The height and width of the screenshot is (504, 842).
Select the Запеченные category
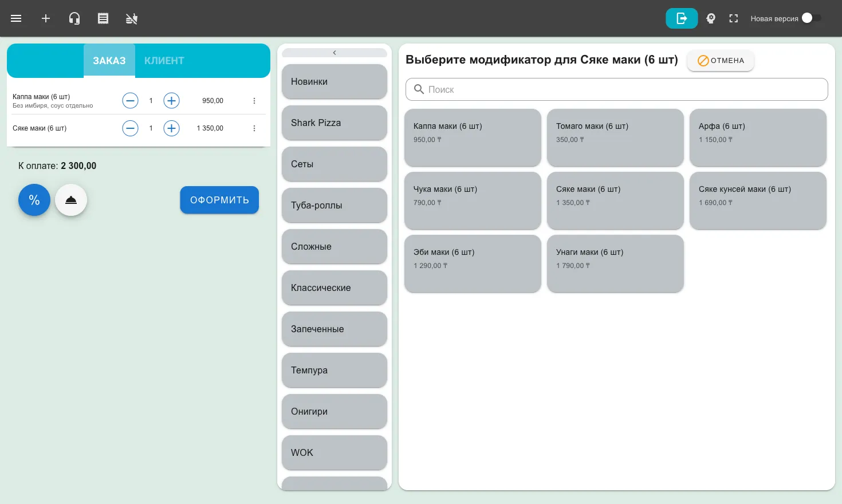(x=335, y=329)
